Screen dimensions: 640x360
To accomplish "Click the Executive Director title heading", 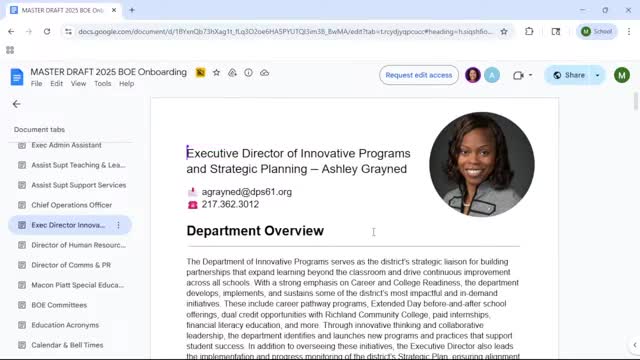I will 298,161.
